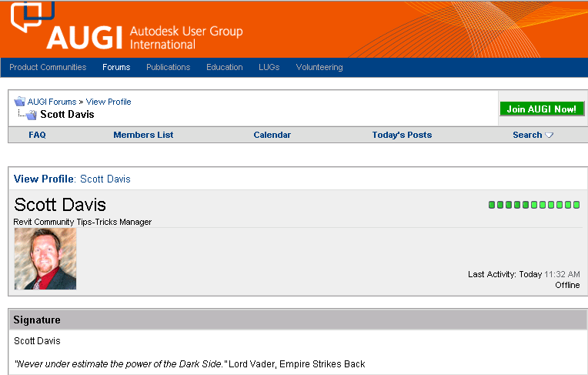Open the Calendar link
588x375 pixels.
click(x=272, y=135)
